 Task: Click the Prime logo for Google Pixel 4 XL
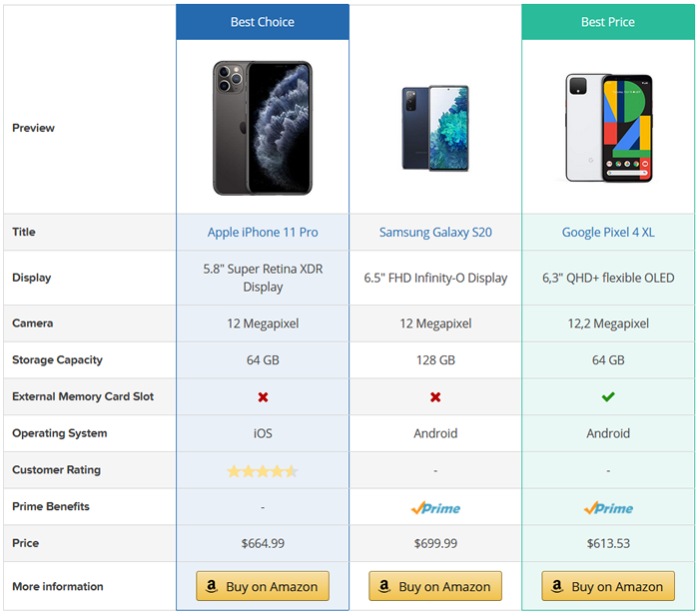click(608, 508)
